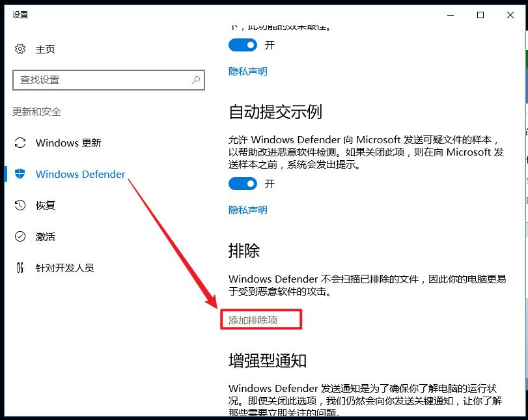Click the 增强型通知 heading
528x420 pixels.
268,361
